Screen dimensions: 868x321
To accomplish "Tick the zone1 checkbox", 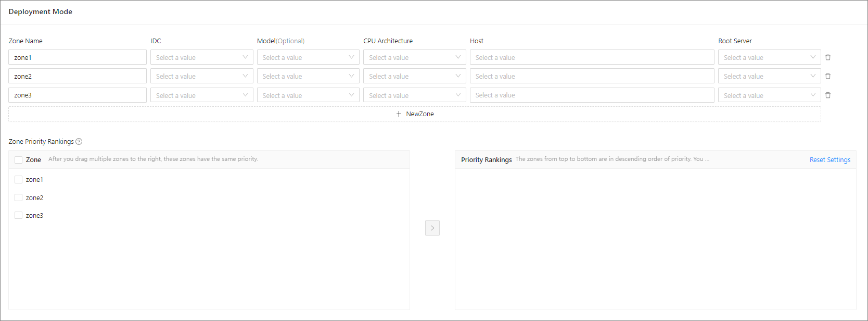I will click(x=19, y=180).
